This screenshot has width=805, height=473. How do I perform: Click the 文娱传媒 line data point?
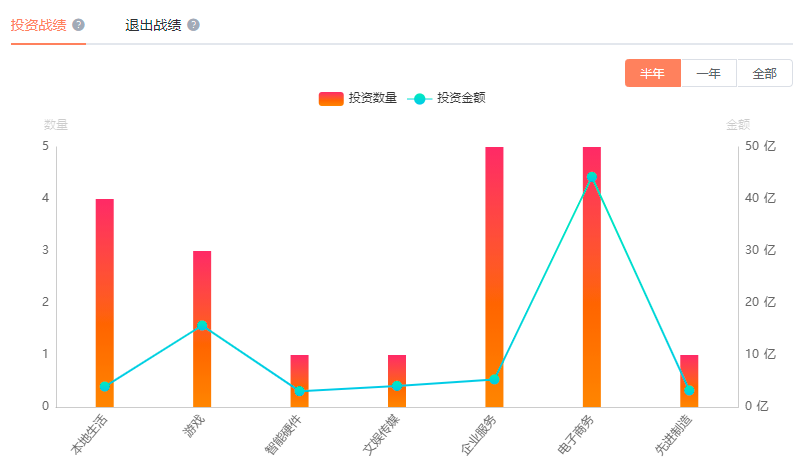point(397,386)
